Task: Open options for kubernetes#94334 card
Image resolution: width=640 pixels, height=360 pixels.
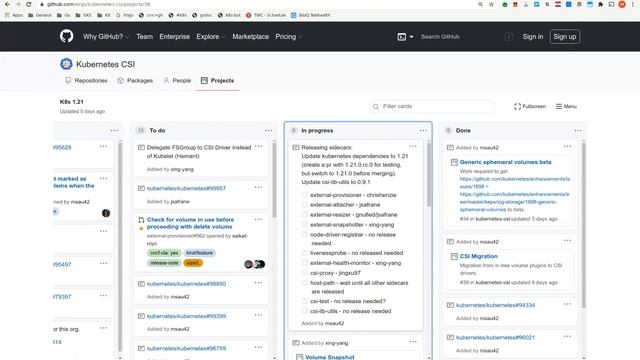Action: tap(568, 304)
